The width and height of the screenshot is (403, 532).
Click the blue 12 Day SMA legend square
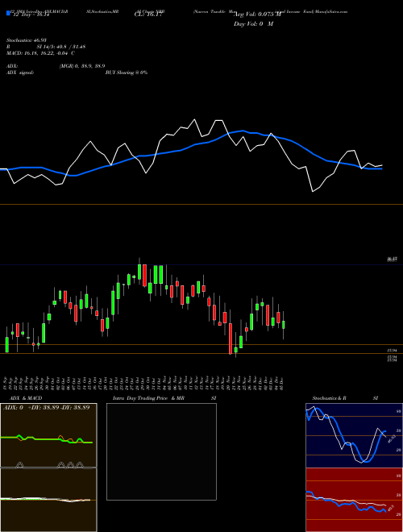point(9,13)
